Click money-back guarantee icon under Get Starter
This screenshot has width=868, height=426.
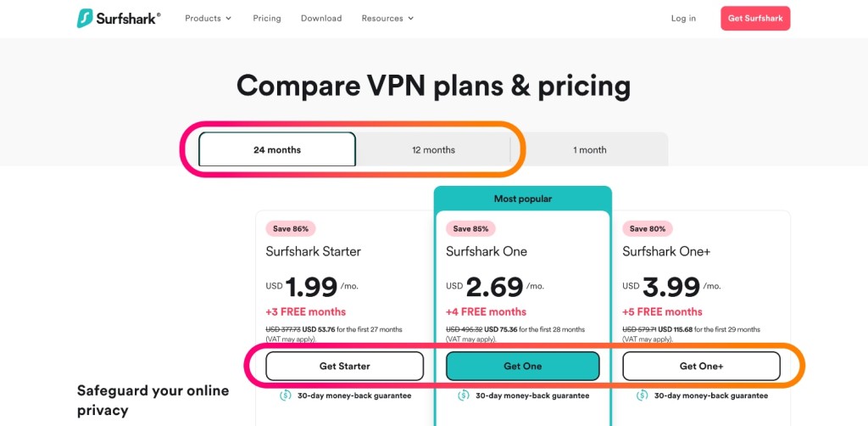tap(285, 395)
